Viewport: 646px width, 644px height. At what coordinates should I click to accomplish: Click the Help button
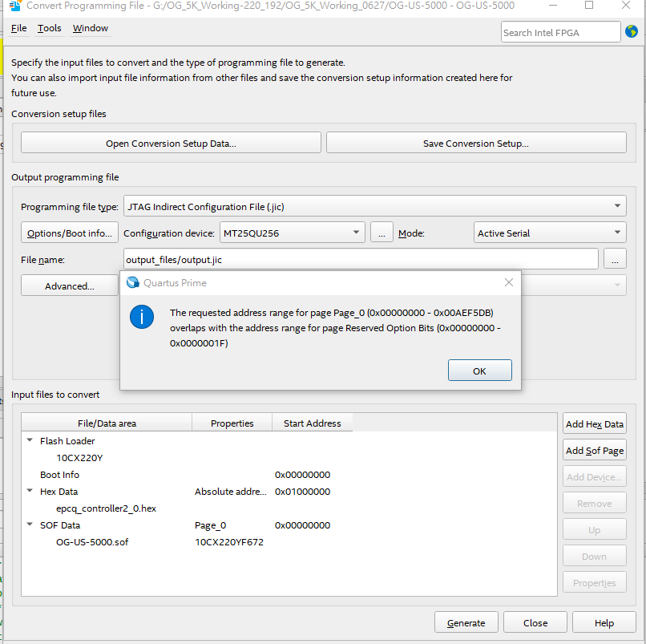[604, 622]
